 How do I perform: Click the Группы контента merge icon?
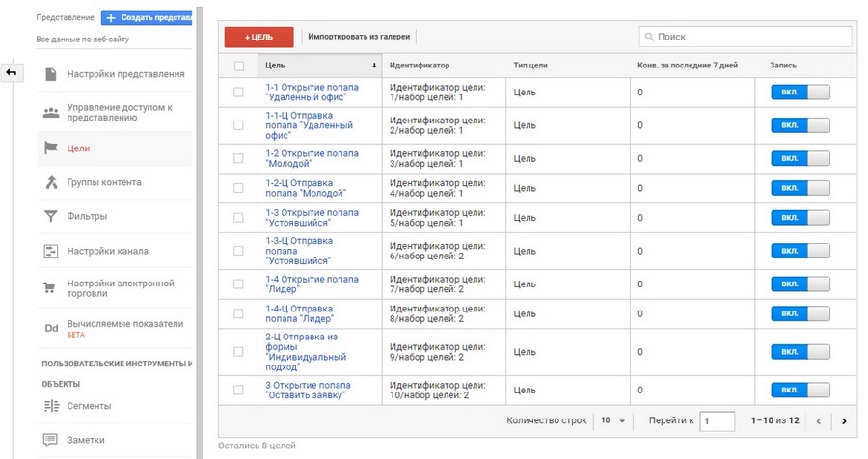pos(51,182)
